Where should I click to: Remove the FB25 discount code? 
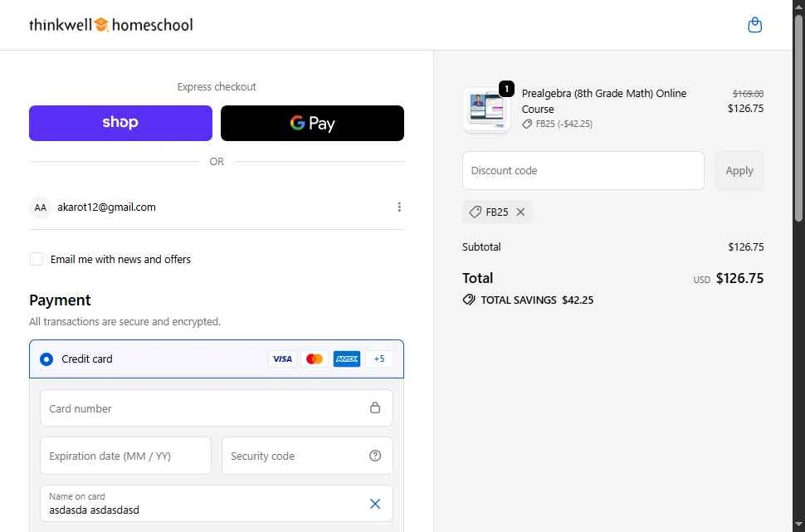coord(520,212)
